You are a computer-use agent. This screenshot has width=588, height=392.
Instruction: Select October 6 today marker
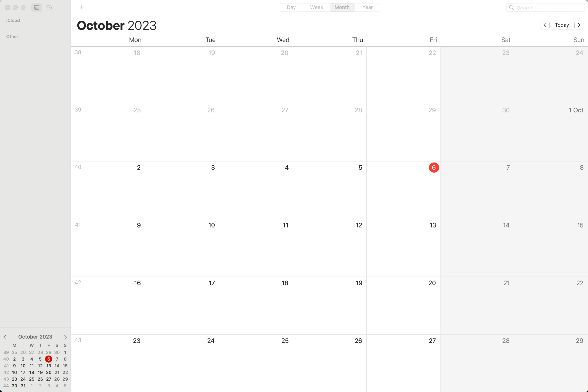[x=434, y=168]
